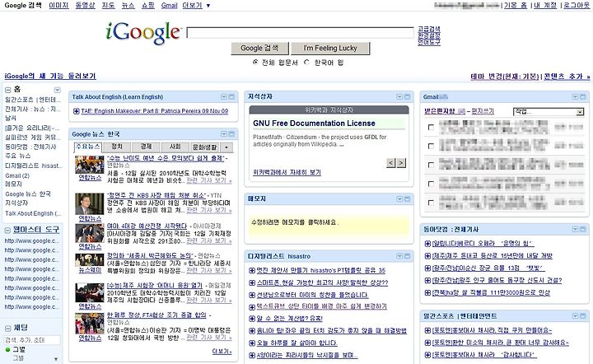Open iGoogle의 새 기능 둘러보기 link
593x364 pixels.
pos(50,76)
